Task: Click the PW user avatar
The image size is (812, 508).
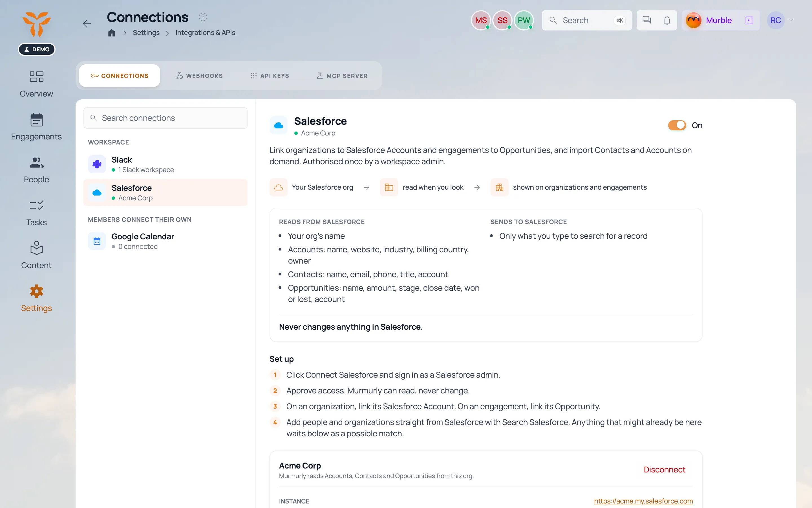Action: (x=524, y=20)
